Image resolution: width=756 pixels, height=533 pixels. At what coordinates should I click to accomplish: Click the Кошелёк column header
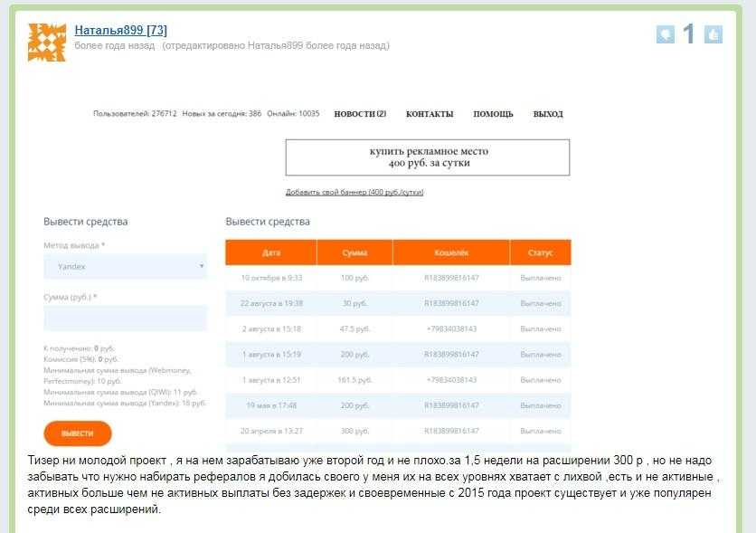point(450,252)
